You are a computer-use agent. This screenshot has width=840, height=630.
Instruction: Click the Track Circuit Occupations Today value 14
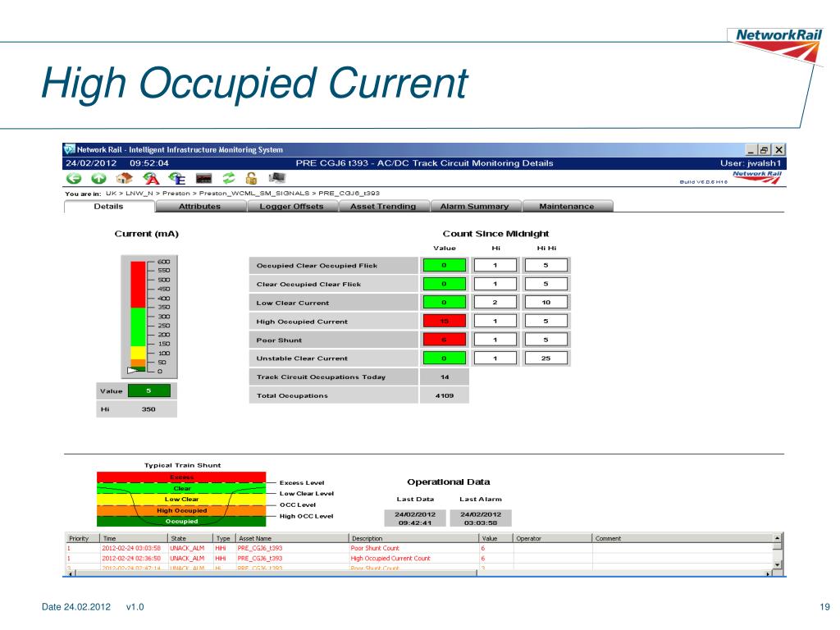point(445,377)
